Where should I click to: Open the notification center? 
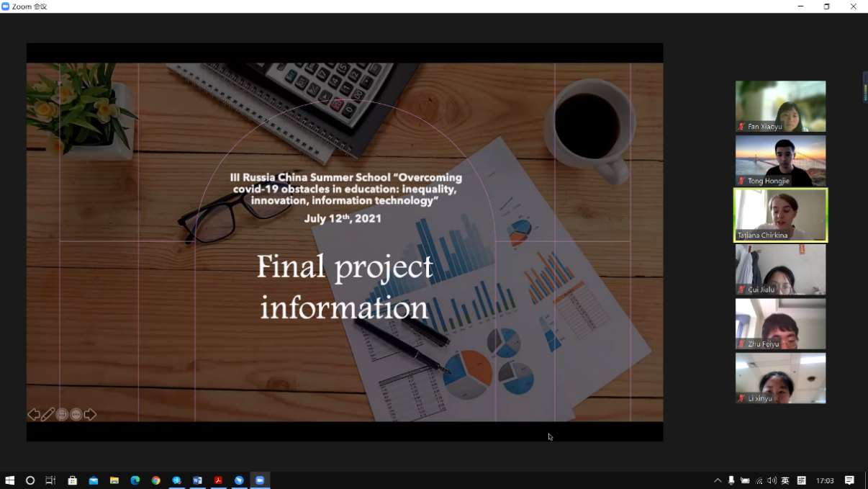[849, 480]
